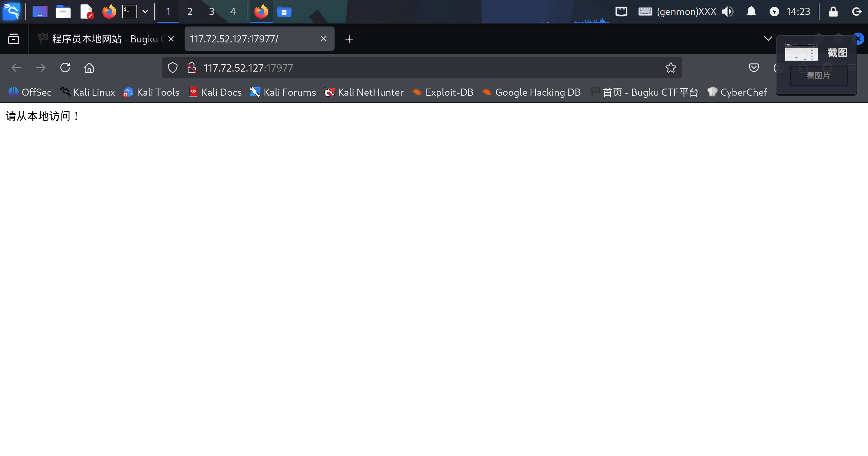Save page to Pocket
This screenshot has width=868, height=456.
754,68
